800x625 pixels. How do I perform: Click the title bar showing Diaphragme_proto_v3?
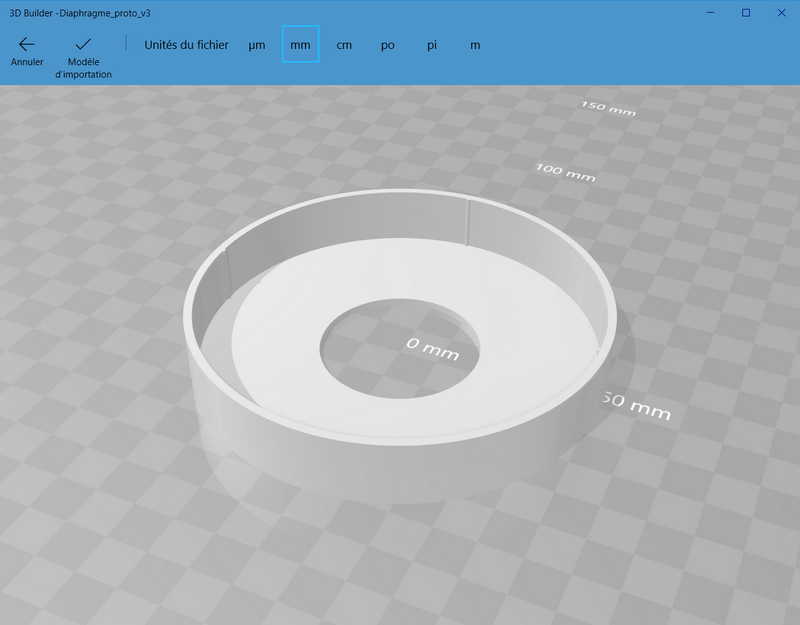coord(80,13)
